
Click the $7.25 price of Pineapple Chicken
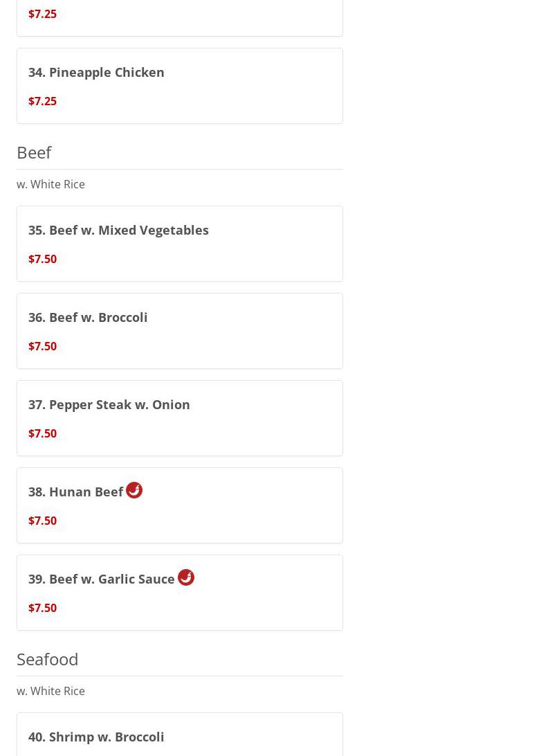(x=42, y=101)
